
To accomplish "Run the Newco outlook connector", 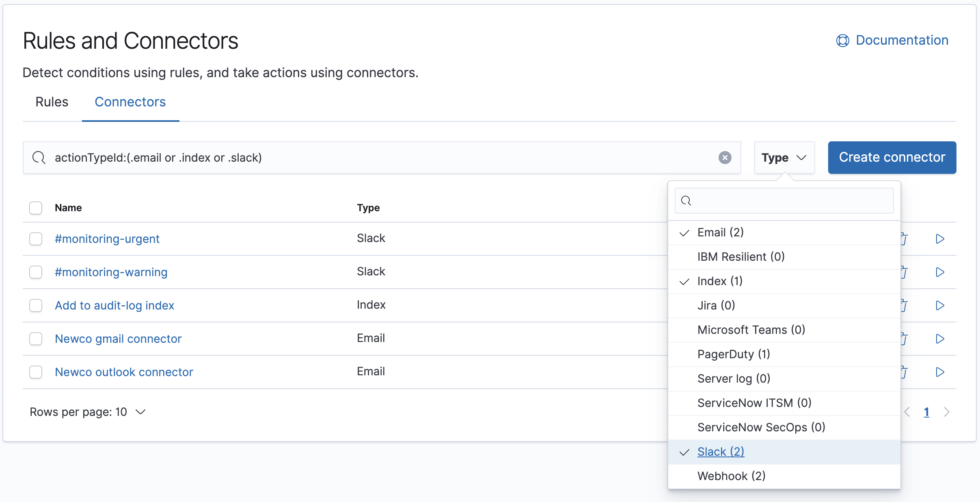I will [940, 372].
